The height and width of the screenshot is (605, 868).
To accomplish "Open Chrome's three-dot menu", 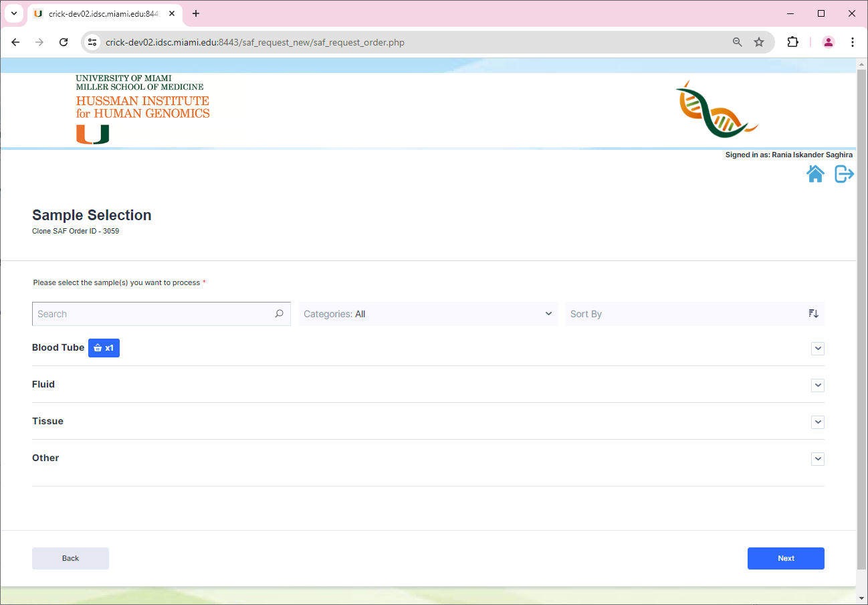I will point(853,41).
